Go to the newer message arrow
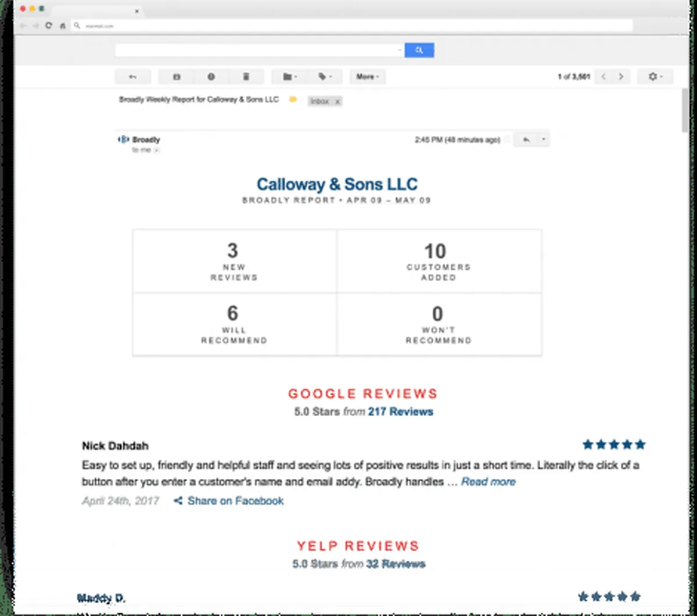The height and width of the screenshot is (616, 697). click(604, 77)
